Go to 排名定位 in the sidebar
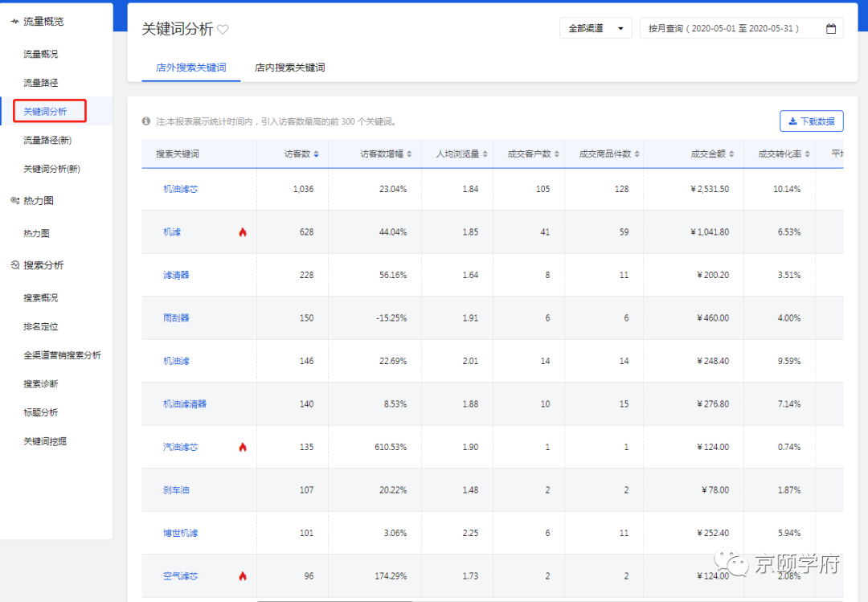The image size is (868, 602). click(40, 326)
